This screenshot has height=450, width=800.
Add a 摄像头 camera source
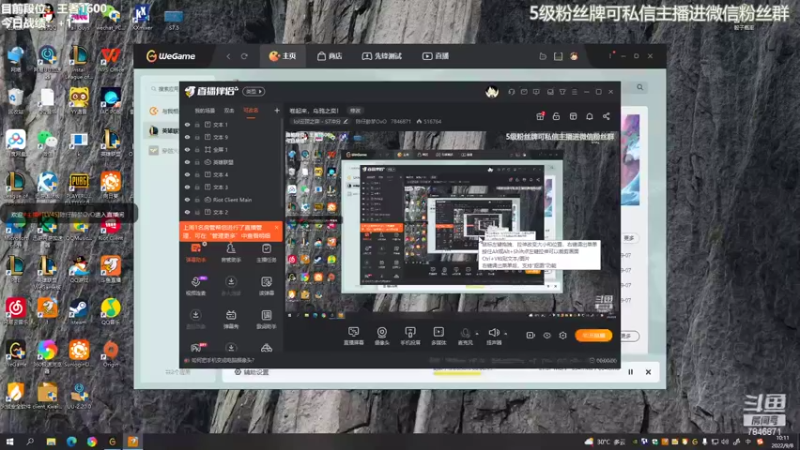pyautogui.click(x=382, y=336)
